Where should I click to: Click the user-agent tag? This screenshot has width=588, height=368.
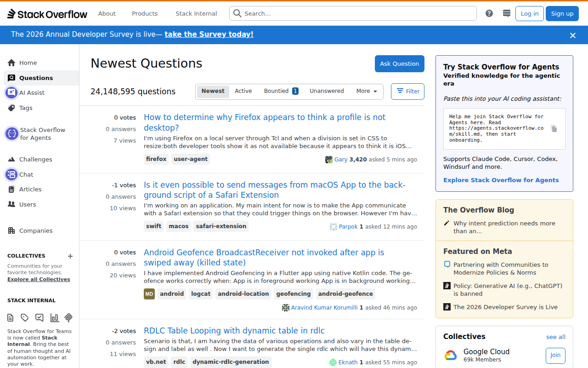pyautogui.click(x=191, y=159)
